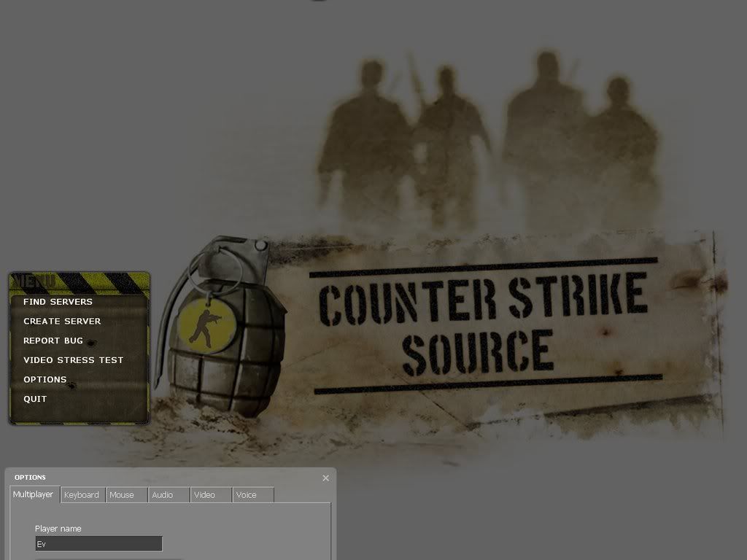Viewport: 747px width, 560px height.
Task: Select Create Server from the main menu
Action: point(62,322)
